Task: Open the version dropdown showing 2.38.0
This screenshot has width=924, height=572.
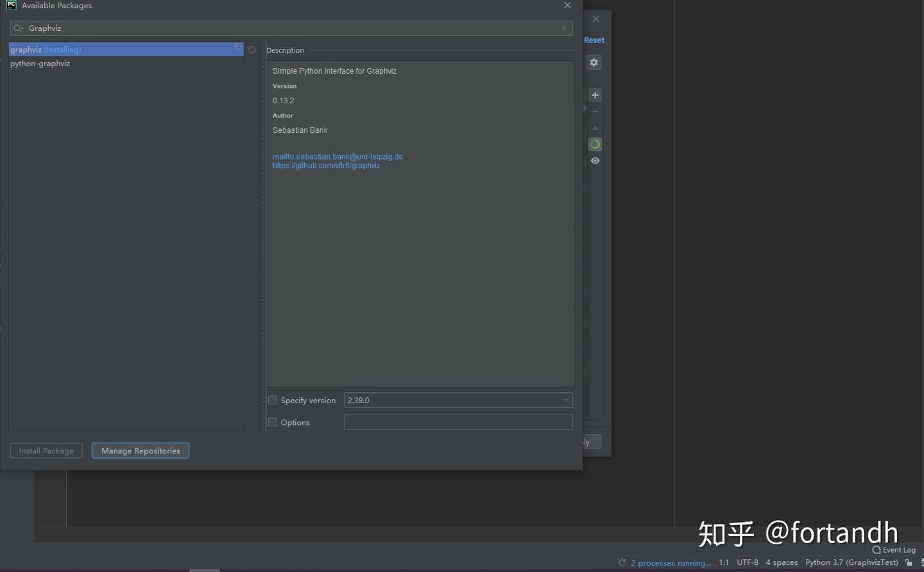Action: 565,400
